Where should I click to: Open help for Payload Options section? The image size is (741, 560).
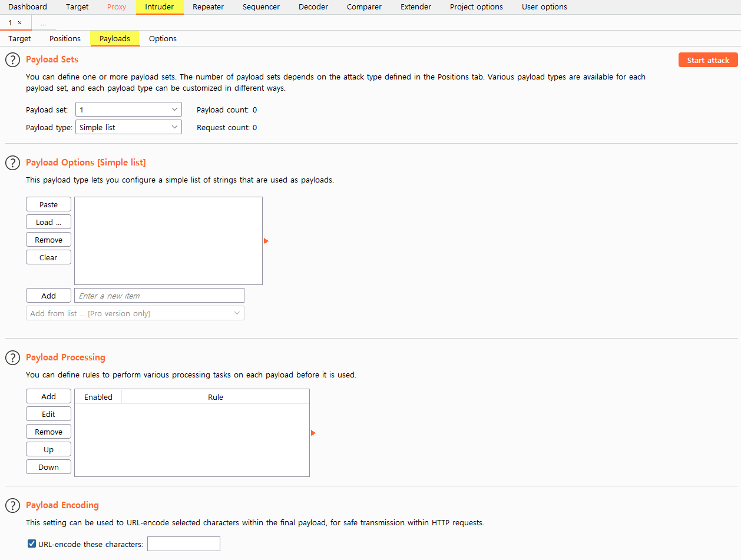pyautogui.click(x=12, y=163)
